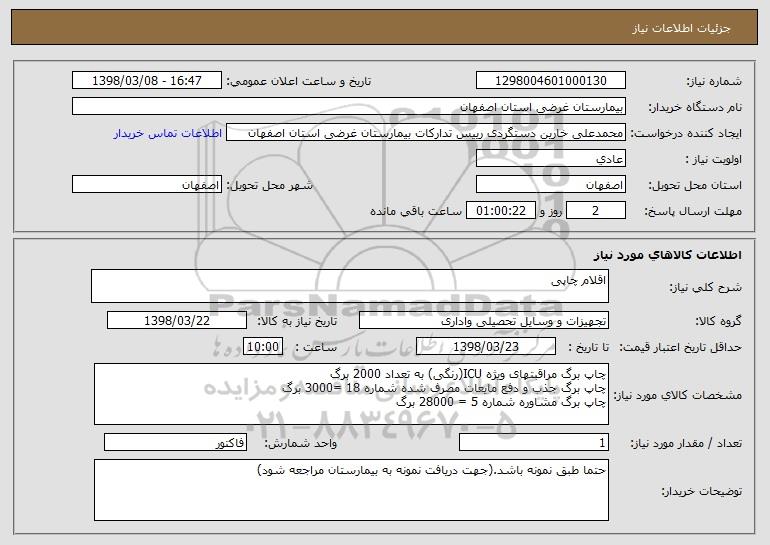Select the label مهلت ارسال پاسخ
The image size is (770, 545).
click(693, 211)
